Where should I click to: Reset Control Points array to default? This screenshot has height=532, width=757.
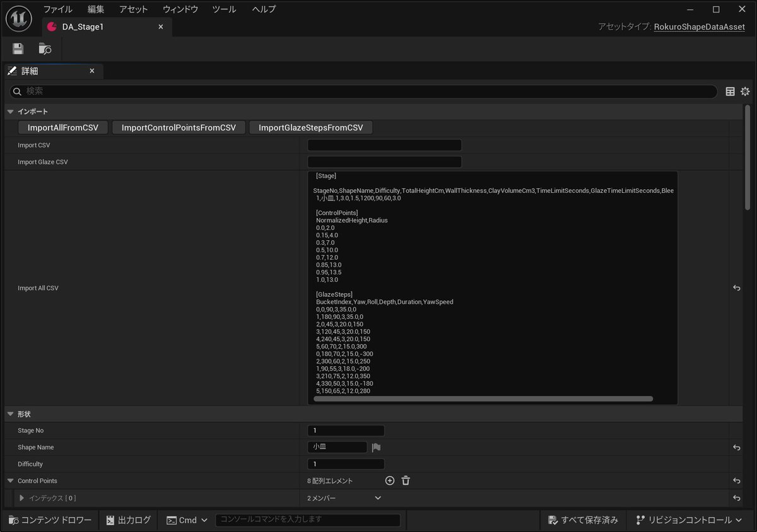tap(736, 481)
